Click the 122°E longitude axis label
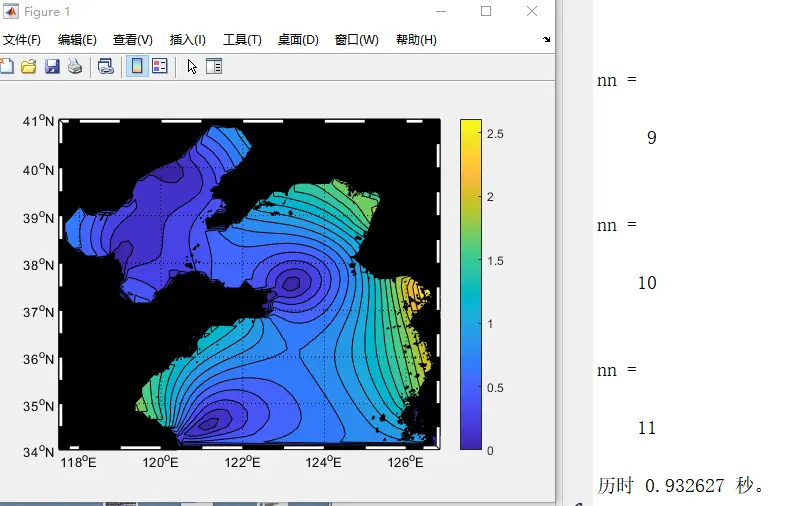 pyautogui.click(x=242, y=462)
